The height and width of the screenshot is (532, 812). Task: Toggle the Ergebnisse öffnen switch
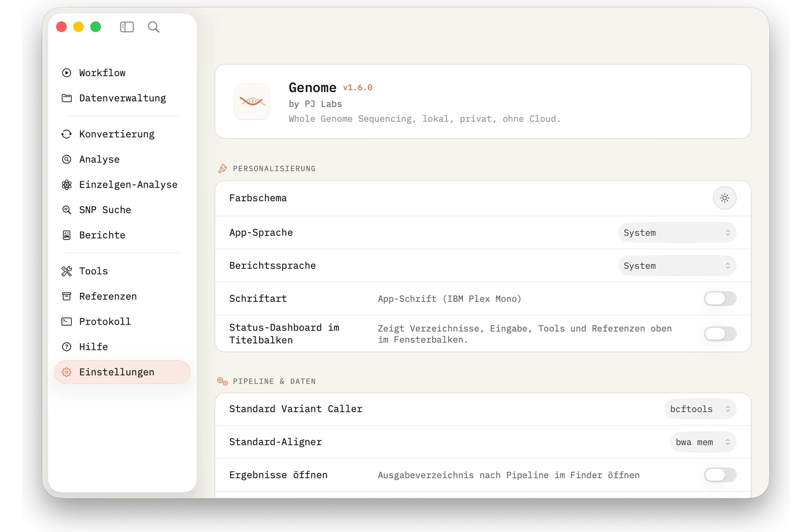720,475
